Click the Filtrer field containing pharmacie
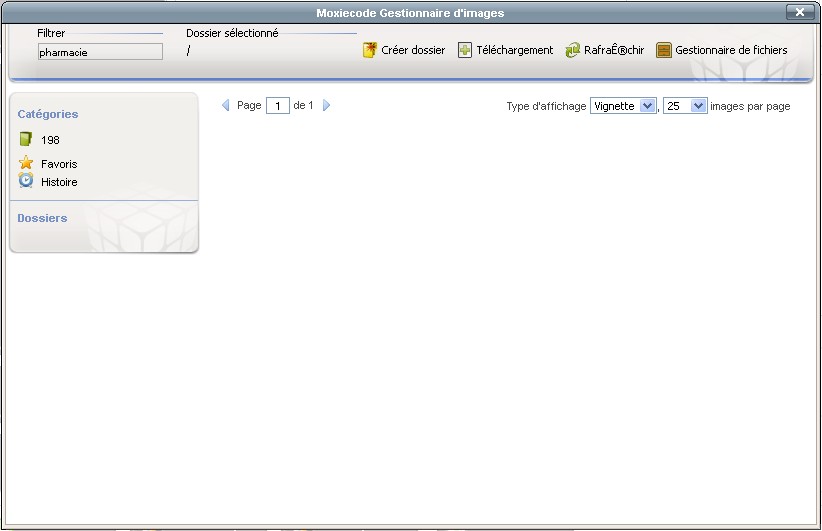The width and height of the screenshot is (822, 531). coord(100,52)
